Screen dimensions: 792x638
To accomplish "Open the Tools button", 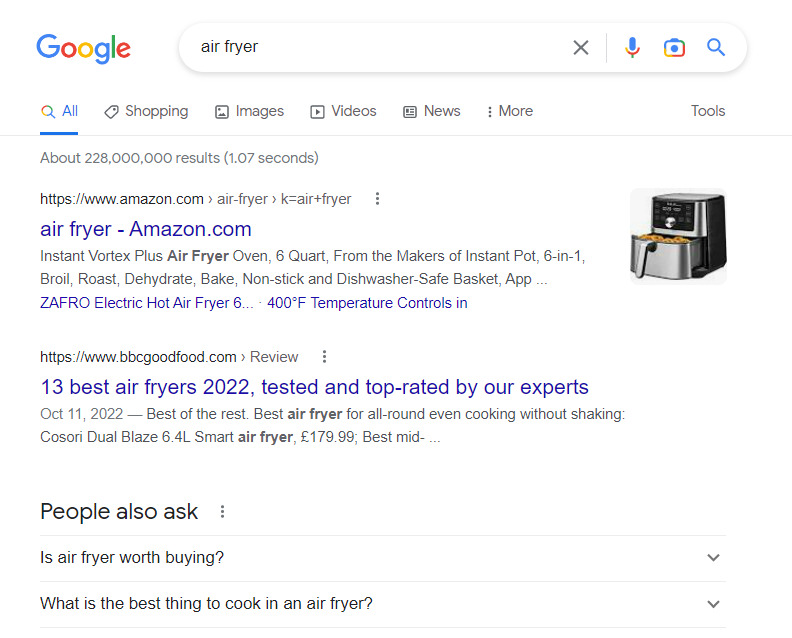I will coord(708,111).
